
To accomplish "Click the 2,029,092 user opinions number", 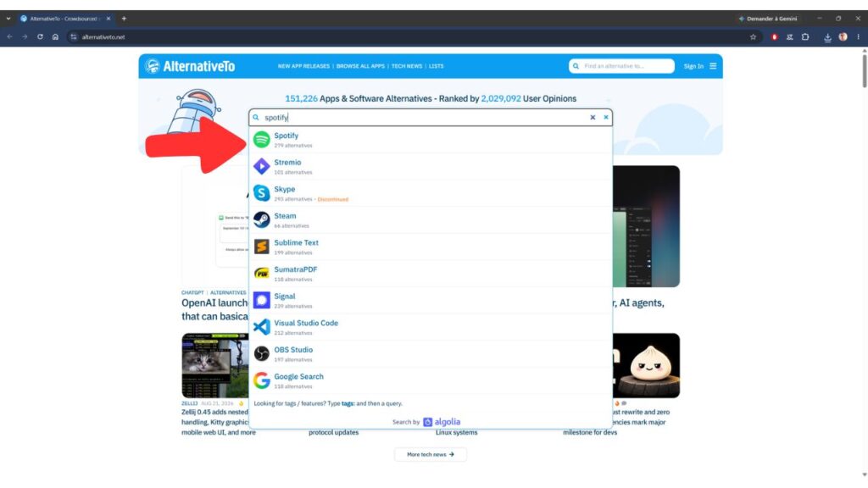I will (500, 98).
